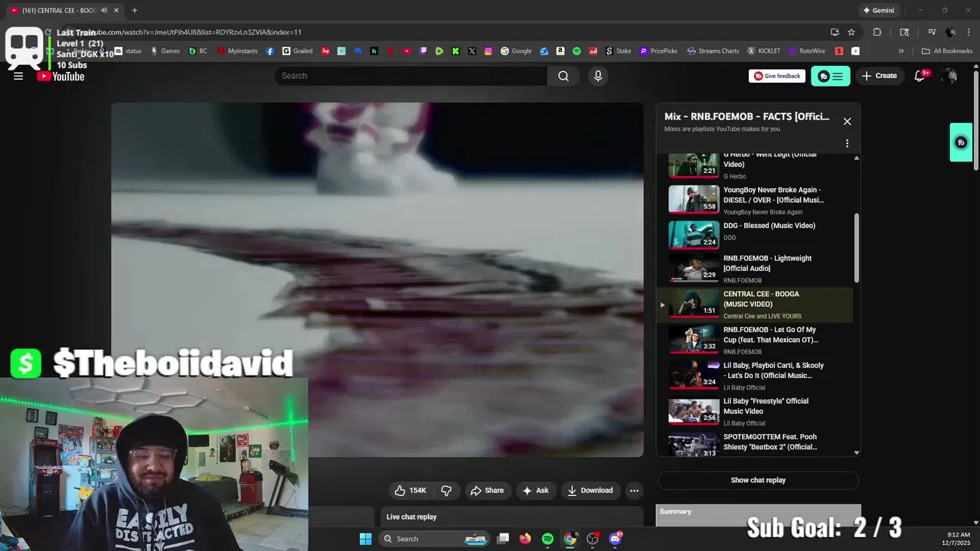Open the account avatar menu
Screen dimensions: 980x551
pyautogui.click(x=950, y=76)
